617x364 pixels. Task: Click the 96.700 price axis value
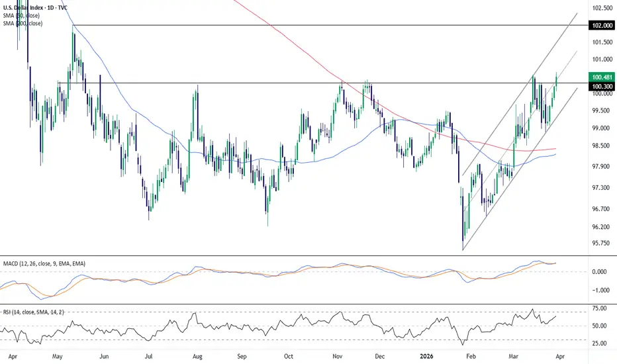[602, 209]
